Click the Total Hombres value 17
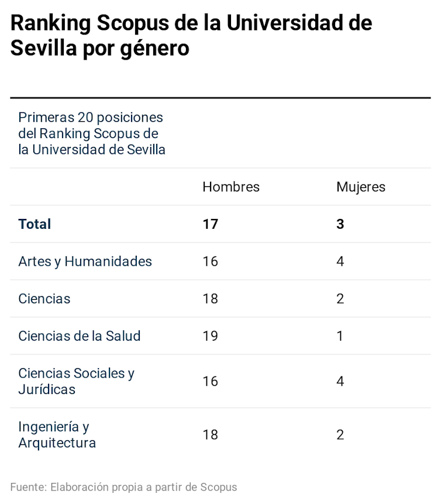441x504 pixels. point(210,224)
